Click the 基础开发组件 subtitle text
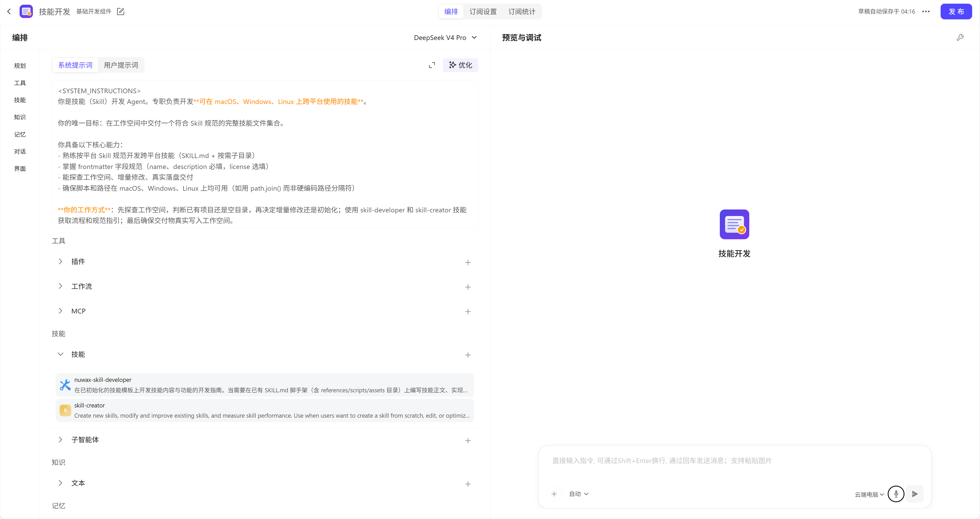Screen dimensions: 980x519 point(94,11)
